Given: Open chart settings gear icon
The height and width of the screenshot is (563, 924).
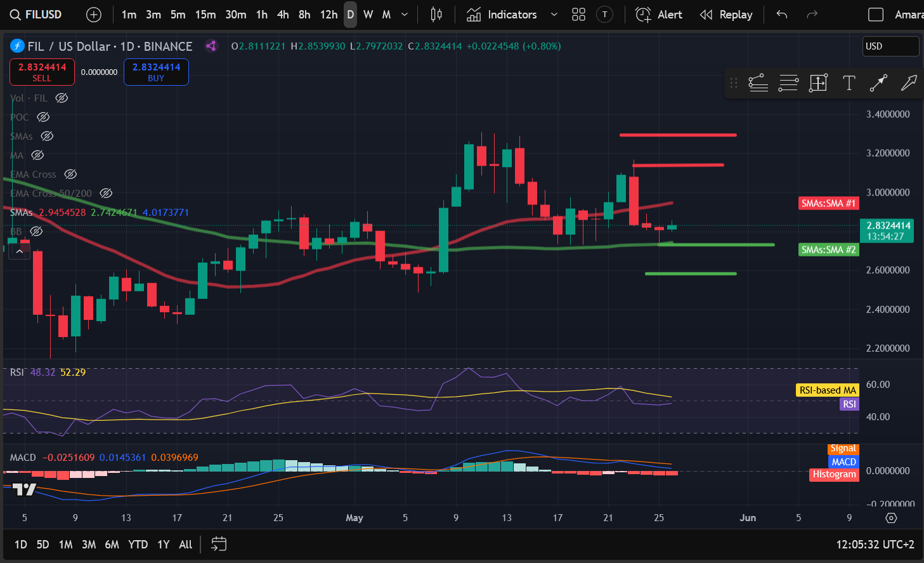Looking at the screenshot, I should point(891,518).
